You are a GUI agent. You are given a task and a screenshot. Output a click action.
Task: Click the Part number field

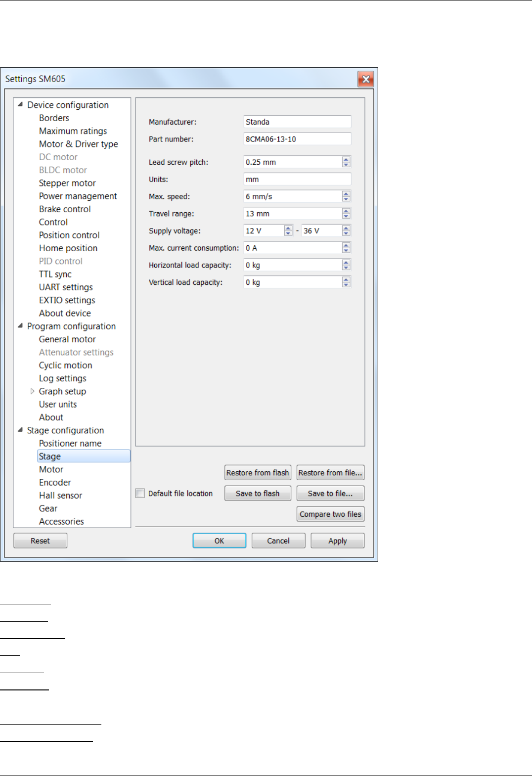tap(297, 139)
